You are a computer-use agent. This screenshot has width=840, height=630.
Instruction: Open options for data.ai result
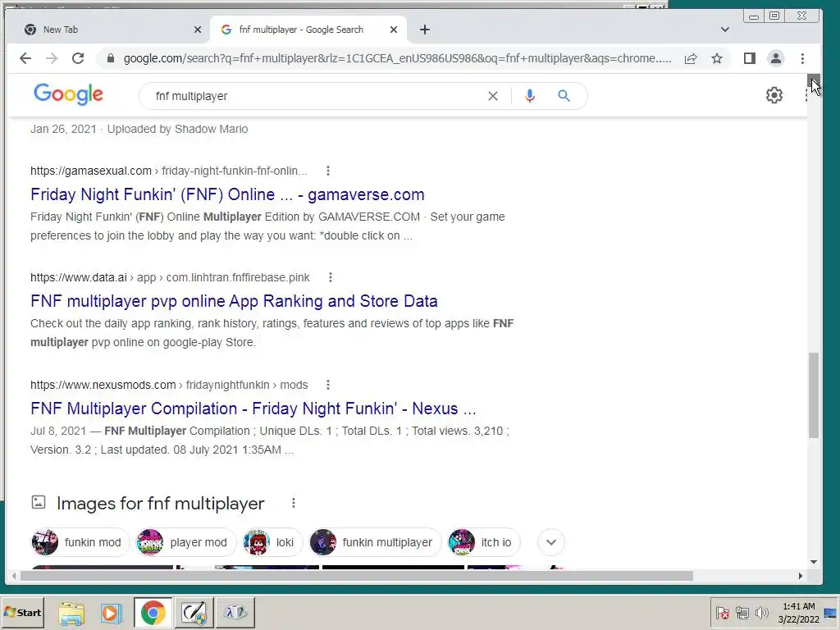pyautogui.click(x=330, y=277)
